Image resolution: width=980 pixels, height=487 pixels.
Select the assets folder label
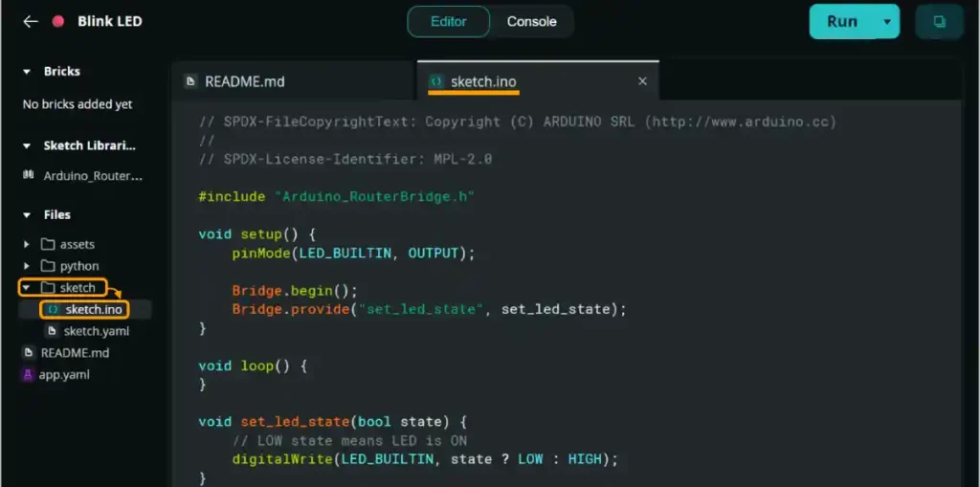coord(78,244)
